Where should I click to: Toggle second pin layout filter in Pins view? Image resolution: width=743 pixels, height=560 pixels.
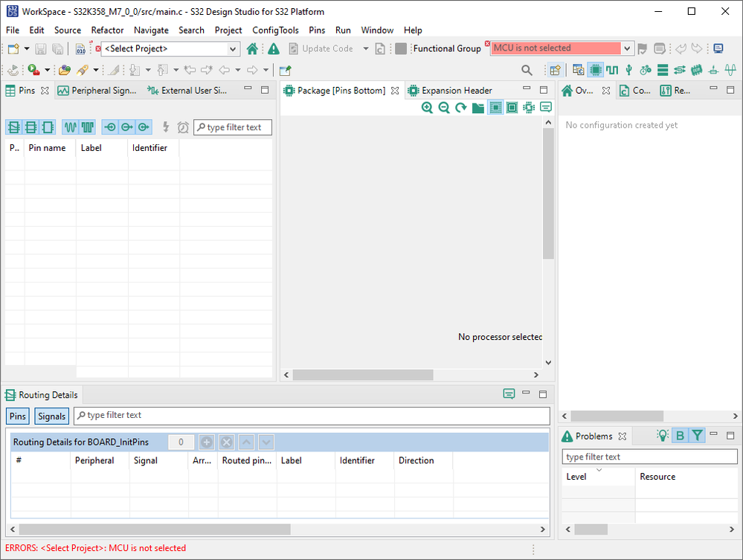point(30,127)
